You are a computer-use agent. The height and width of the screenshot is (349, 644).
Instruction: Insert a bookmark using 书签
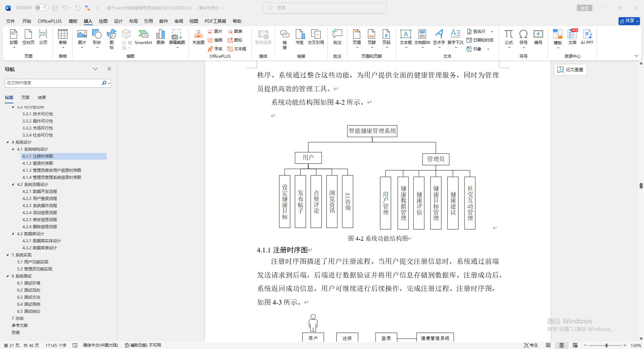click(x=300, y=37)
